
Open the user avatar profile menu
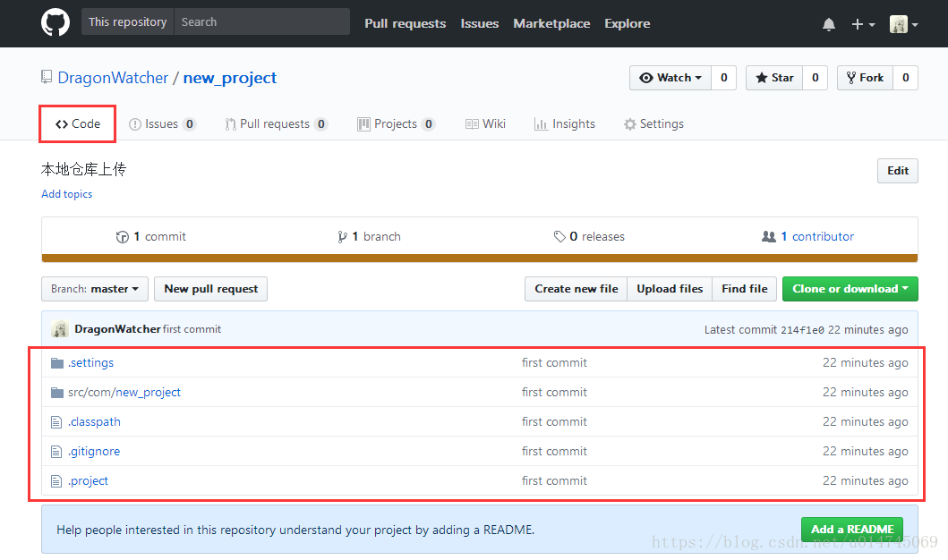coord(904,24)
